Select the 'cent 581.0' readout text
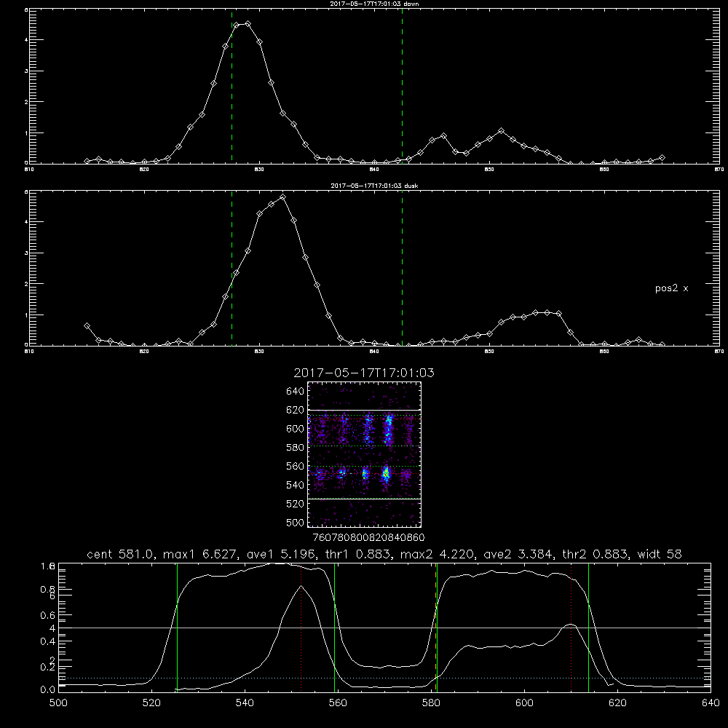The height and width of the screenshot is (728, 728). click(122, 554)
